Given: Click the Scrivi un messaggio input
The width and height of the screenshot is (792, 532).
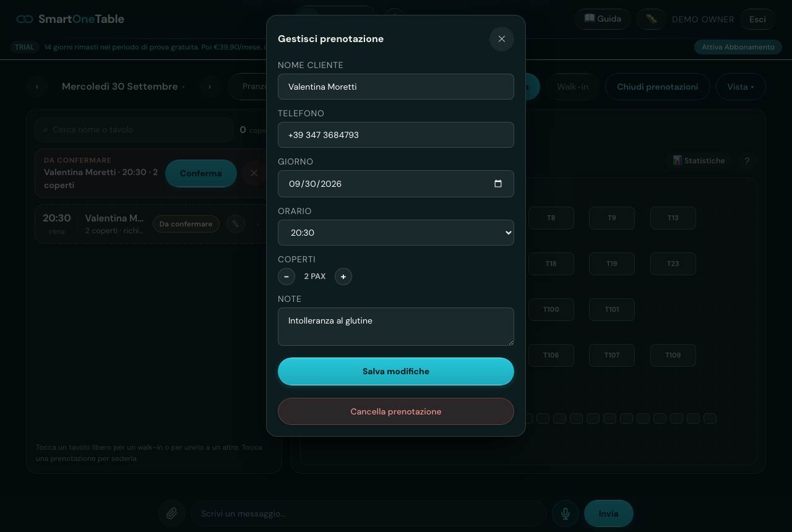Looking at the screenshot, I should point(369,513).
